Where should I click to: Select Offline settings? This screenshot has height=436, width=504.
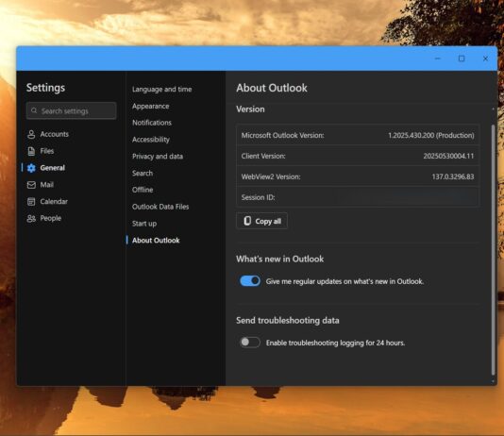pyautogui.click(x=143, y=190)
